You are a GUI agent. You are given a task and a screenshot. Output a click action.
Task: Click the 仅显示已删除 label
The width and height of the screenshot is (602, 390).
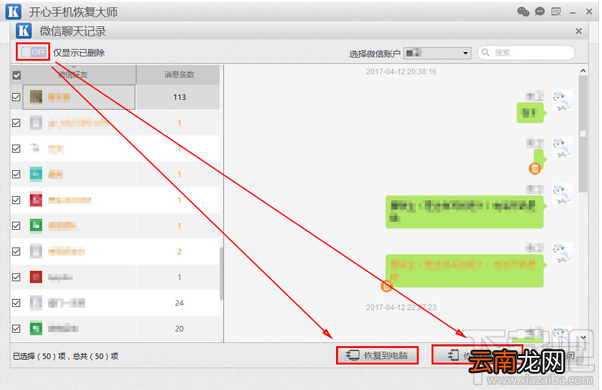point(79,53)
